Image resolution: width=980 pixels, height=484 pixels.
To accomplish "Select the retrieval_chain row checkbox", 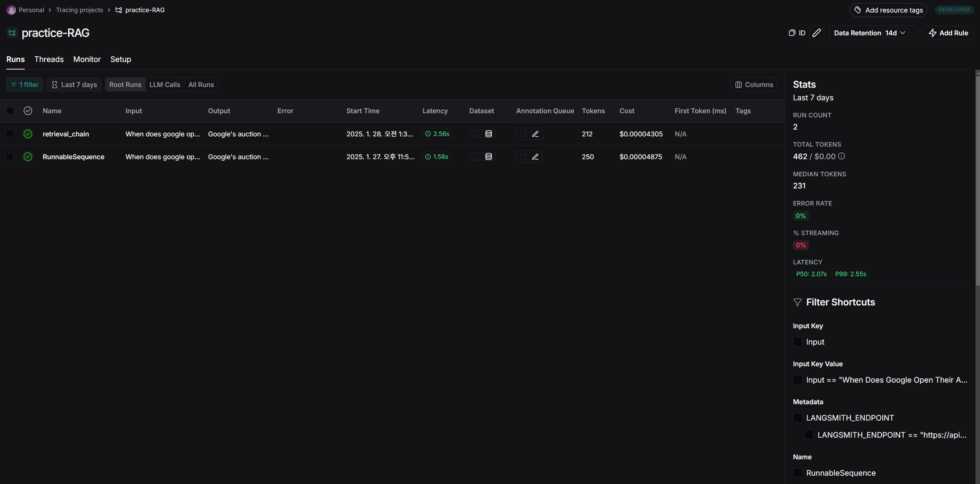I will (10, 134).
